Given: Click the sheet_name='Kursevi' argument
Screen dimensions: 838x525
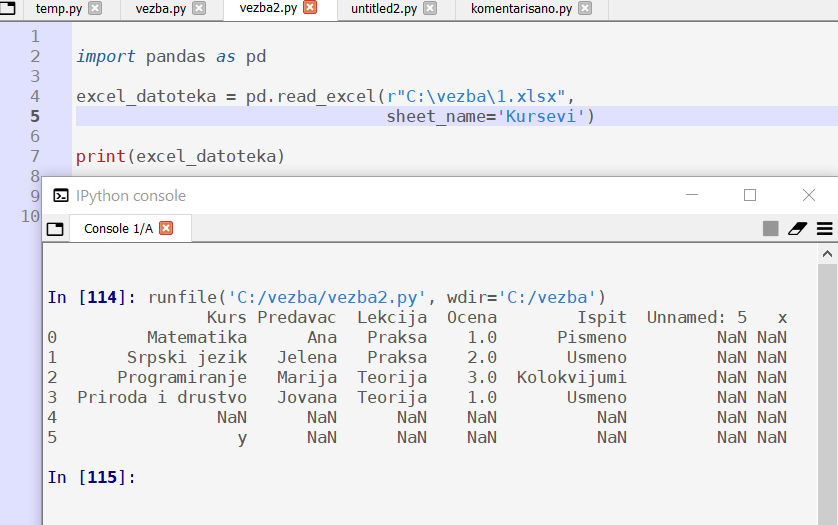Looking at the screenshot, I should click(x=486, y=116).
